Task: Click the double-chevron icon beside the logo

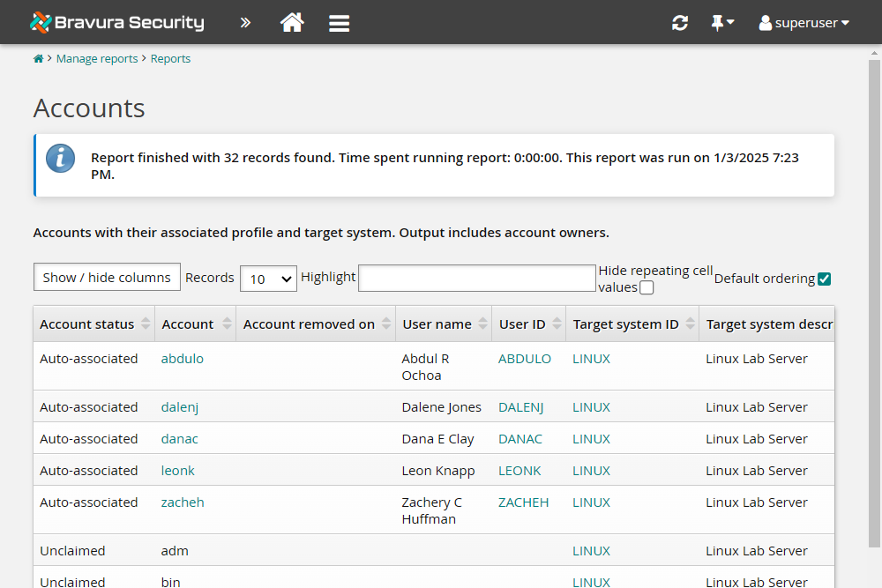Action: (245, 22)
